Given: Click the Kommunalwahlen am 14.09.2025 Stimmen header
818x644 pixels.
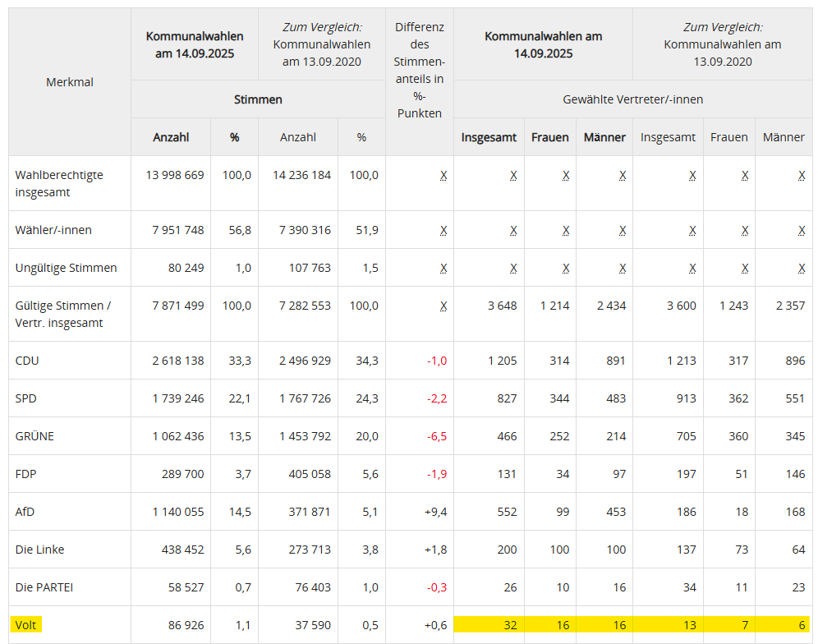Looking at the screenshot, I should pyautogui.click(x=195, y=44).
